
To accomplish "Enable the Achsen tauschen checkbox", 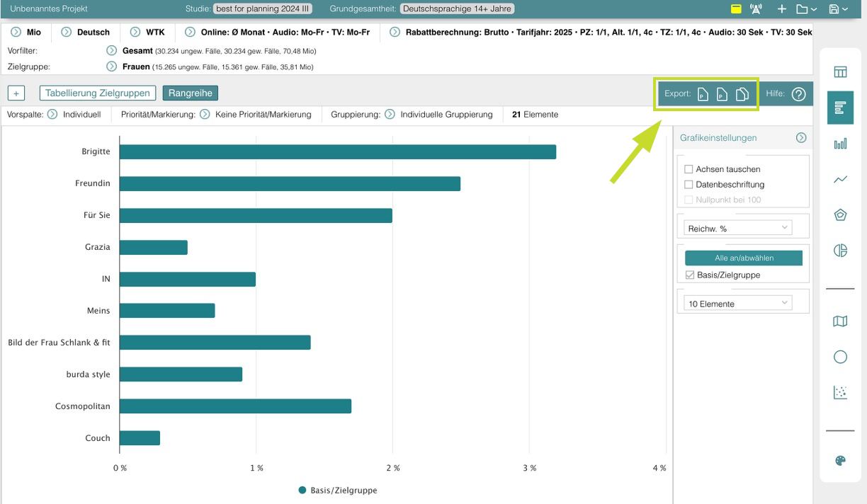I will [688, 169].
